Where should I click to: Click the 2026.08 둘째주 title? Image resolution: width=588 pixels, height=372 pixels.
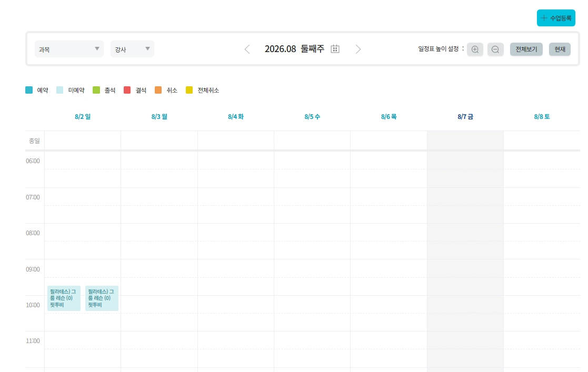pyautogui.click(x=294, y=49)
